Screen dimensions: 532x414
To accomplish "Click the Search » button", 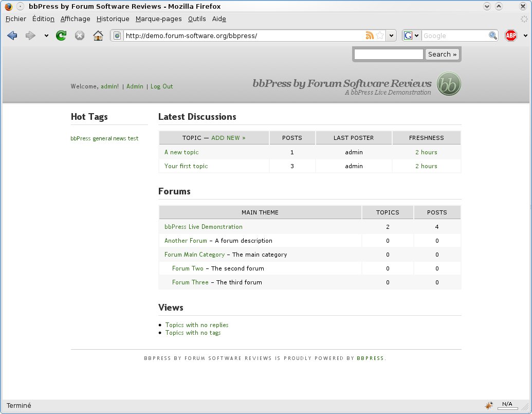I will click(x=442, y=55).
